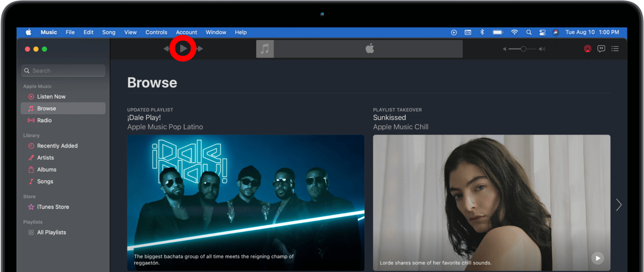Open the Up Next queue list icon

615,49
